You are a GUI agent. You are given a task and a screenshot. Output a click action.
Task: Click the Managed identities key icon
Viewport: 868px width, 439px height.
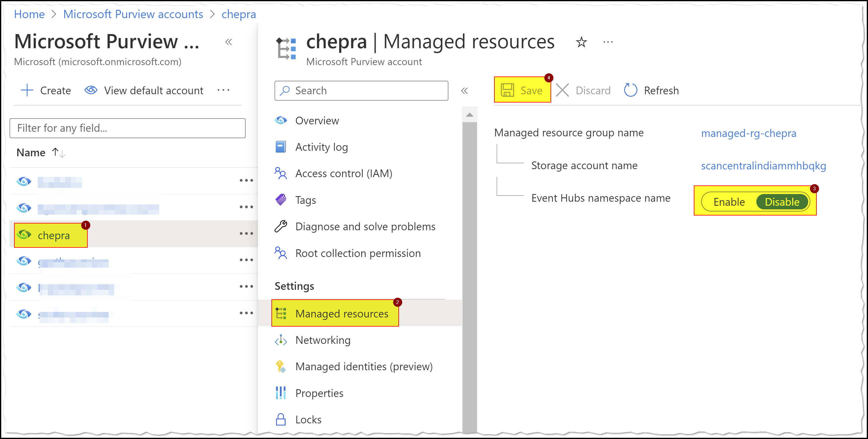click(281, 367)
